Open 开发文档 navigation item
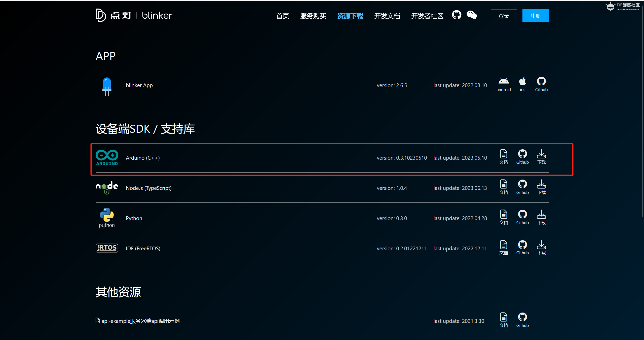Screen dimensions: 644x340 click(387, 16)
